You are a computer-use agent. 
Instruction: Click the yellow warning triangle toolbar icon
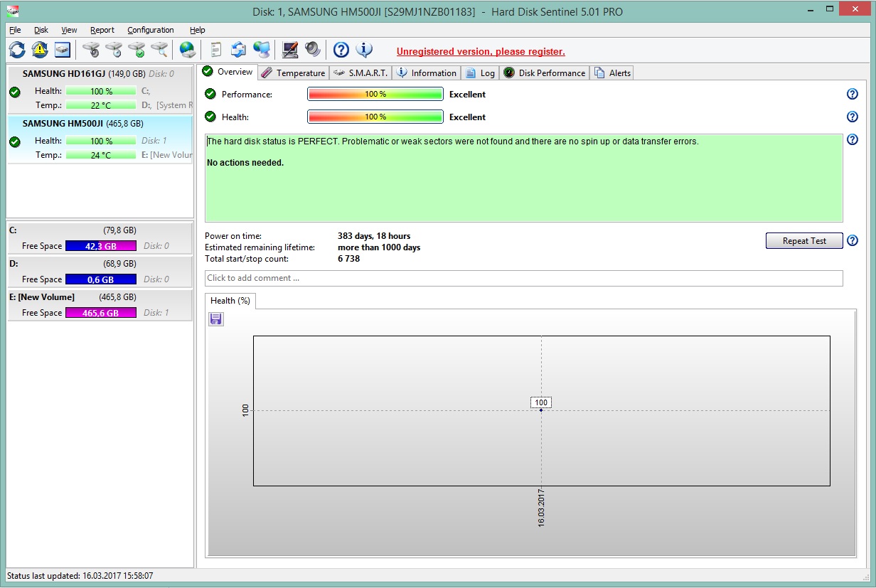click(x=40, y=50)
